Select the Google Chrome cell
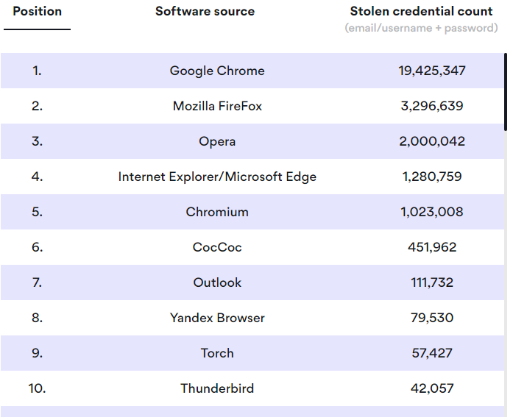The width and height of the screenshot is (513, 420). (x=217, y=71)
